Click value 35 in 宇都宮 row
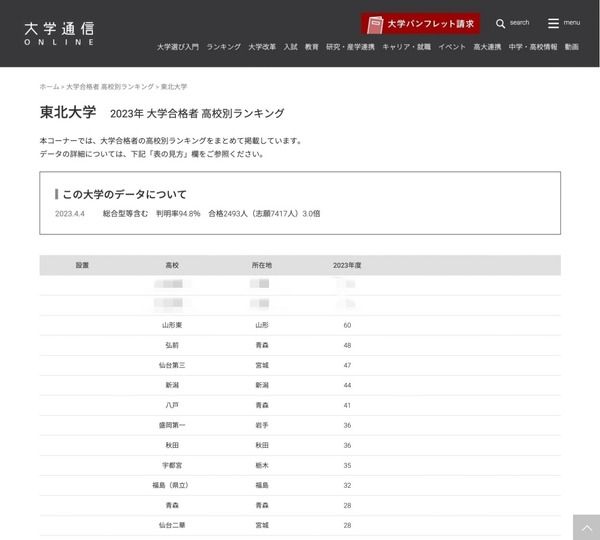This screenshot has width=600, height=540. coord(347,465)
